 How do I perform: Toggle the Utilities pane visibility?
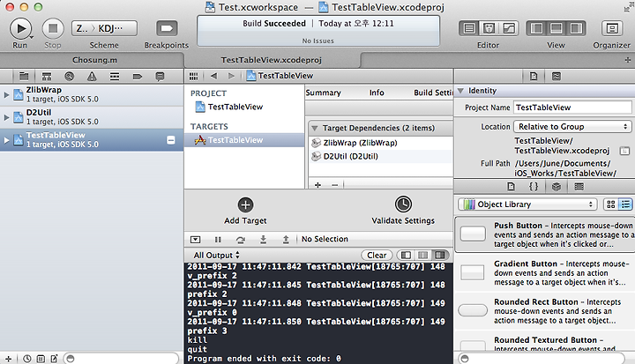pyautogui.click(x=576, y=28)
